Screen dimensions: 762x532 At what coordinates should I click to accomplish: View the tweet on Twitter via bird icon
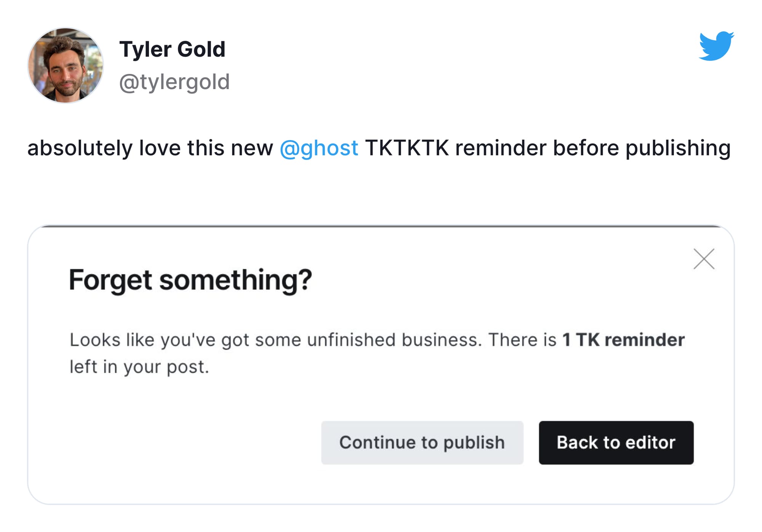[716, 46]
